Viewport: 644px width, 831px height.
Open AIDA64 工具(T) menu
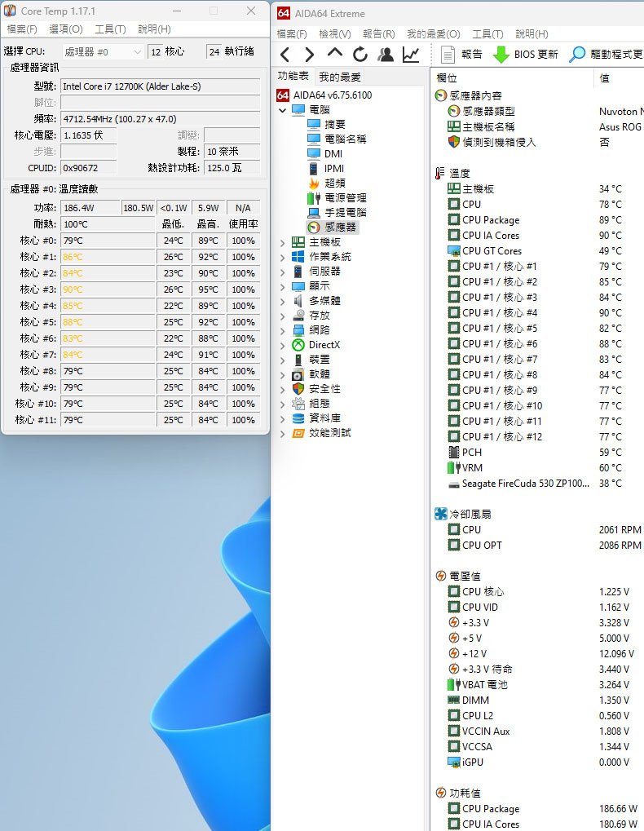tap(487, 34)
